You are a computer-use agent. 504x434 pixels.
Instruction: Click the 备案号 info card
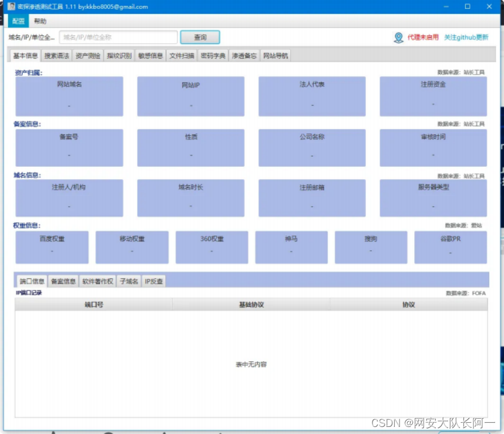tap(69, 148)
